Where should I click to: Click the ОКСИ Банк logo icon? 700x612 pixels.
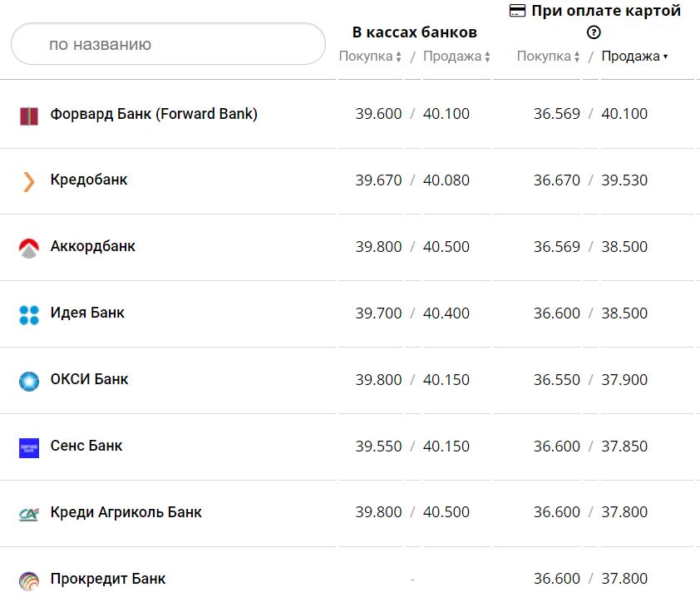click(x=29, y=381)
